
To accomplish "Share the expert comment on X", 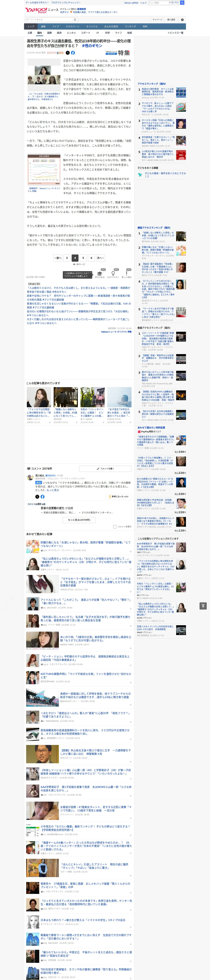I will (37, 497).
